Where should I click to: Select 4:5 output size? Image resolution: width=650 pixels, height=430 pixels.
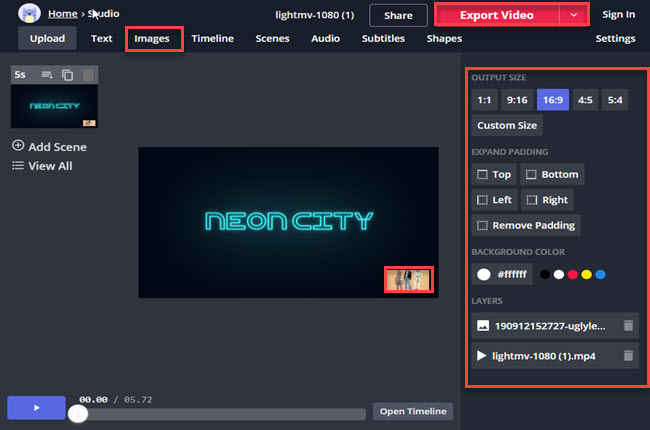coord(585,100)
